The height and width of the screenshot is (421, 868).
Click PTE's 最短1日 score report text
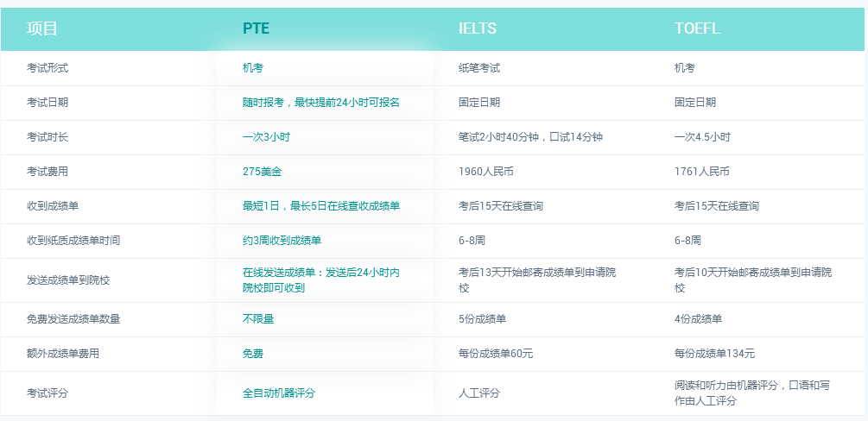coord(320,206)
